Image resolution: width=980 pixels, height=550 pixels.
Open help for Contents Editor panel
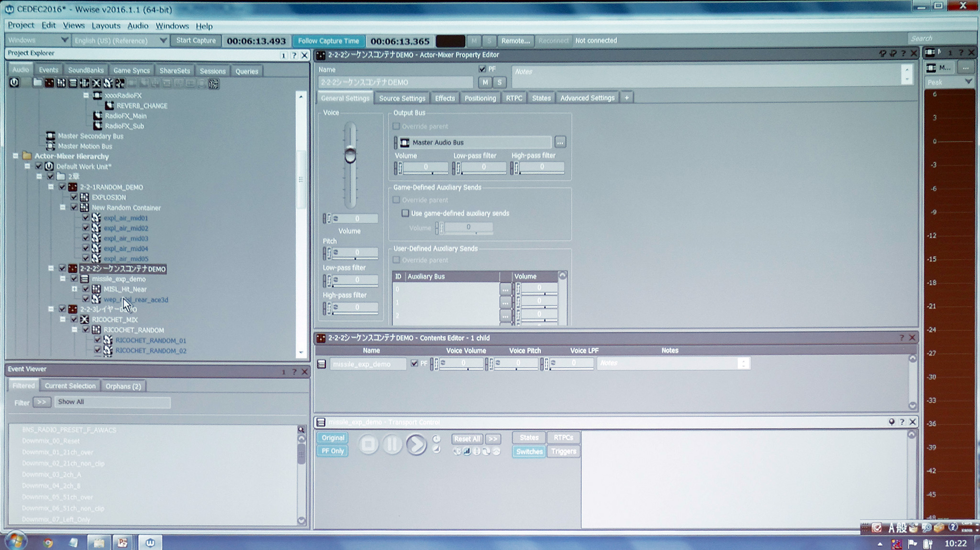[x=902, y=338]
